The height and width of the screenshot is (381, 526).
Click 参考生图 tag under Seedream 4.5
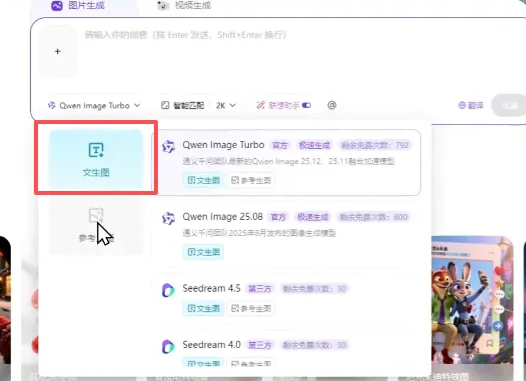[251, 308]
